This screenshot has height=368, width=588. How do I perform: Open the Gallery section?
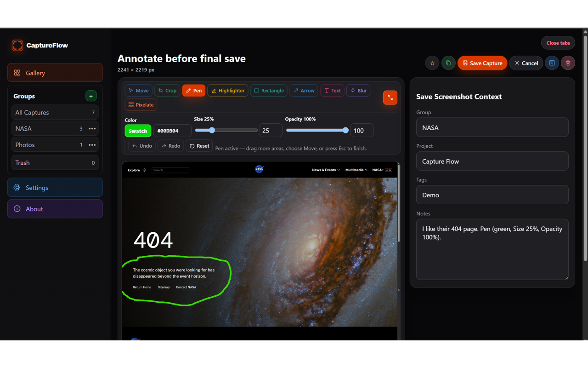coord(55,73)
